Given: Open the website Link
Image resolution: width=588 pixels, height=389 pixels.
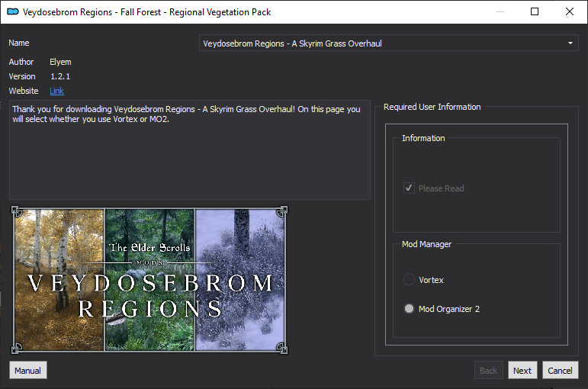Looking at the screenshot, I should pyautogui.click(x=56, y=91).
